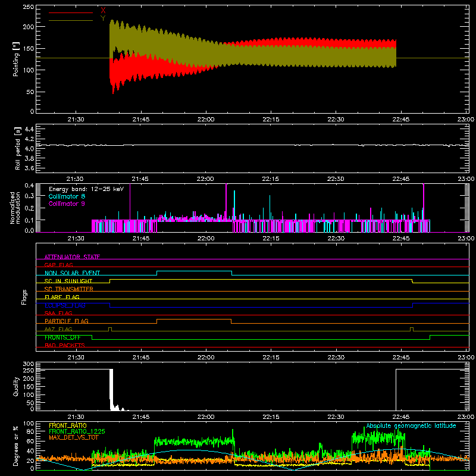This screenshot has width=476, height=476.
Task: Click 22:15 label under Roll period plot
Action: pos(271,179)
